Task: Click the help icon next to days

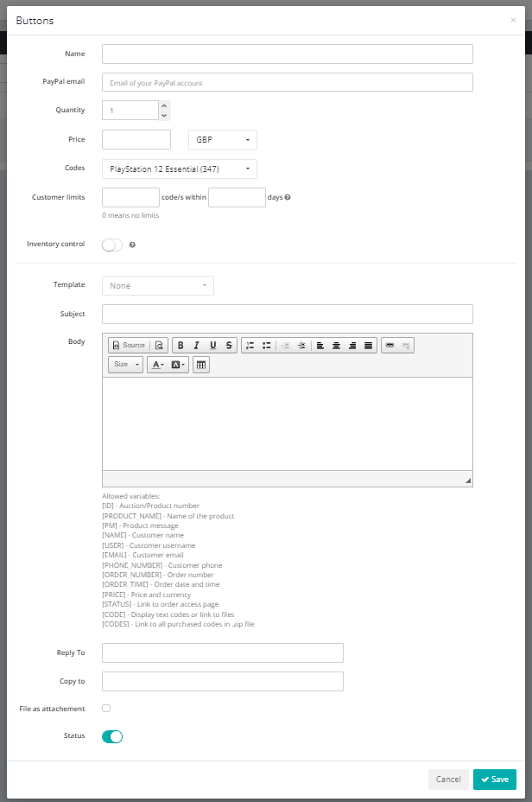Action: pyautogui.click(x=288, y=197)
